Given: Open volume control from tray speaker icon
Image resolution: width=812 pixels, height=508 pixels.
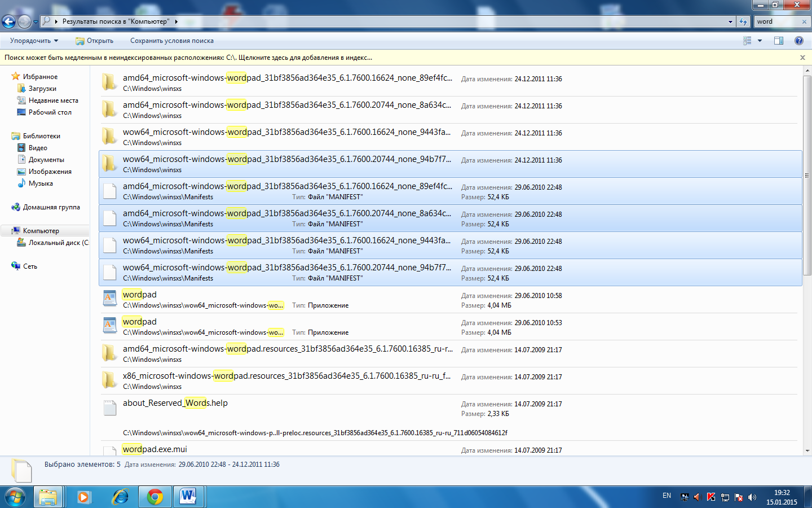Looking at the screenshot, I should [x=752, y=497].
